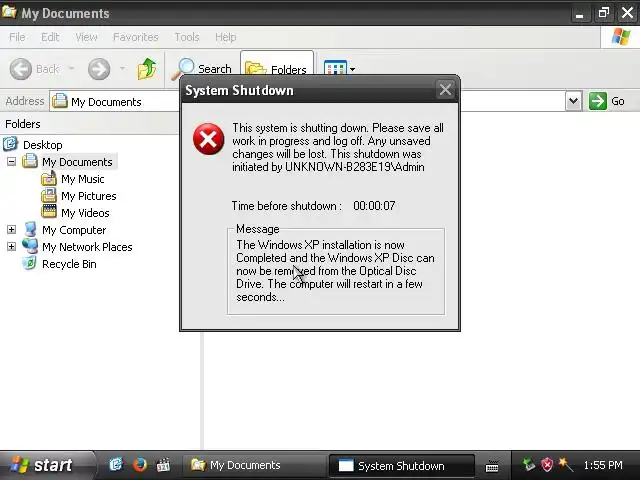Open the Views toolbar dropdown
This screenshot has width=640, height=480.
click(x=339, y=68)
